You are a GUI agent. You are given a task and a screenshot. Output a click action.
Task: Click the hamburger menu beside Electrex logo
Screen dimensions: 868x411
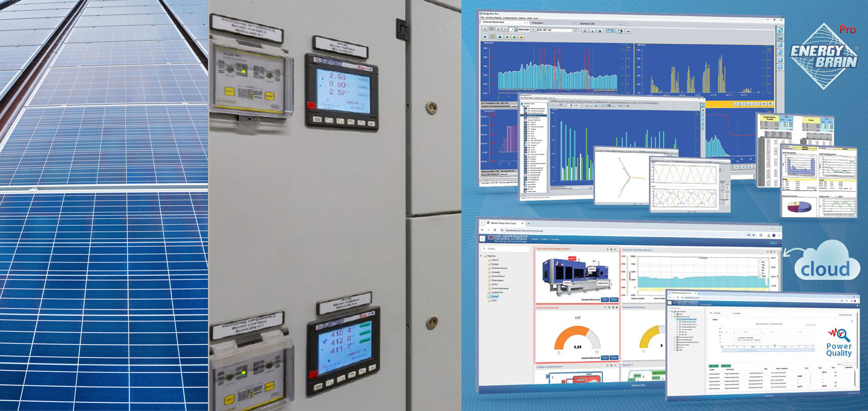point(483,239)
